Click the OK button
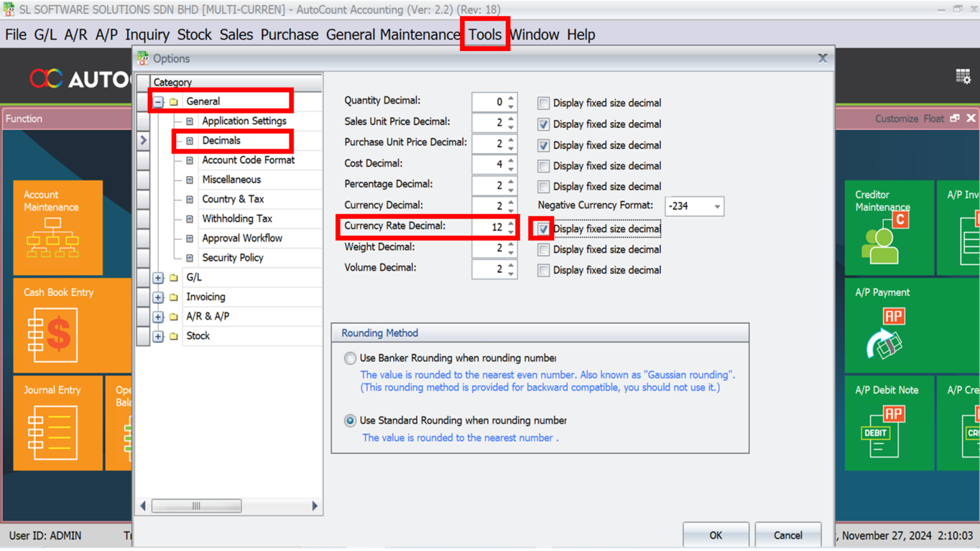Viewport: 980px width, 551px height. coord(716,535)
